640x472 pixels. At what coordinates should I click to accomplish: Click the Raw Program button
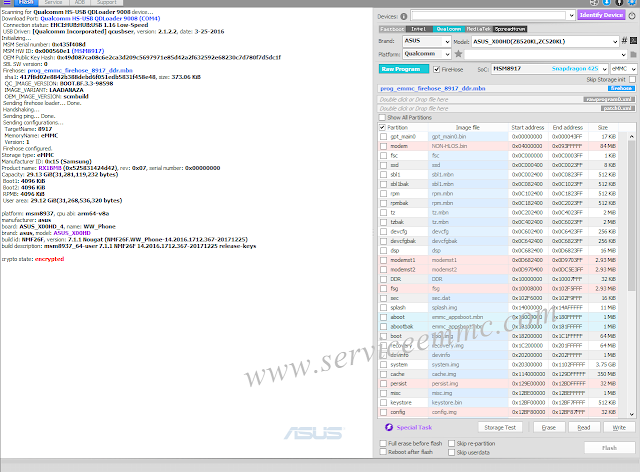[x=404, y=69]
